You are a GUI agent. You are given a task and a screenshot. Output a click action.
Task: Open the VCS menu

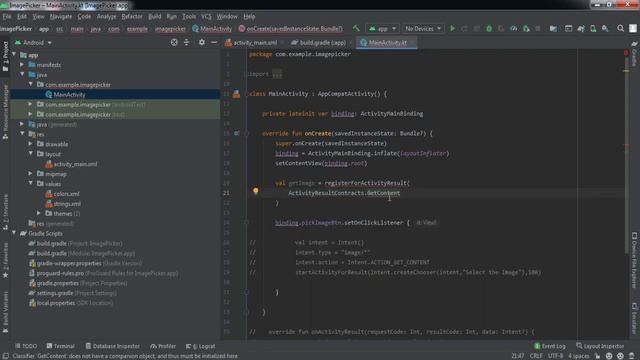click(206, 17)
